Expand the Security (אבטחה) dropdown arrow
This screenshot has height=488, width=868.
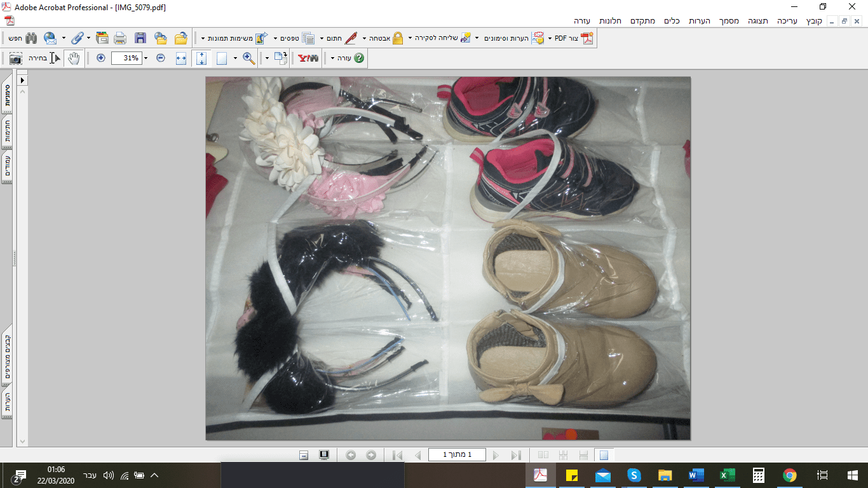(x=364, y=39)
